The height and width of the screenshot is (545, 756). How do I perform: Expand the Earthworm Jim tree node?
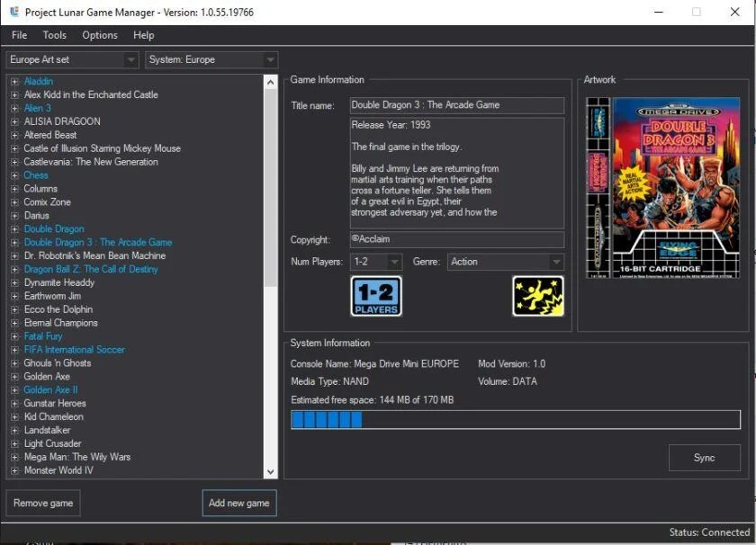pos(14,297)
